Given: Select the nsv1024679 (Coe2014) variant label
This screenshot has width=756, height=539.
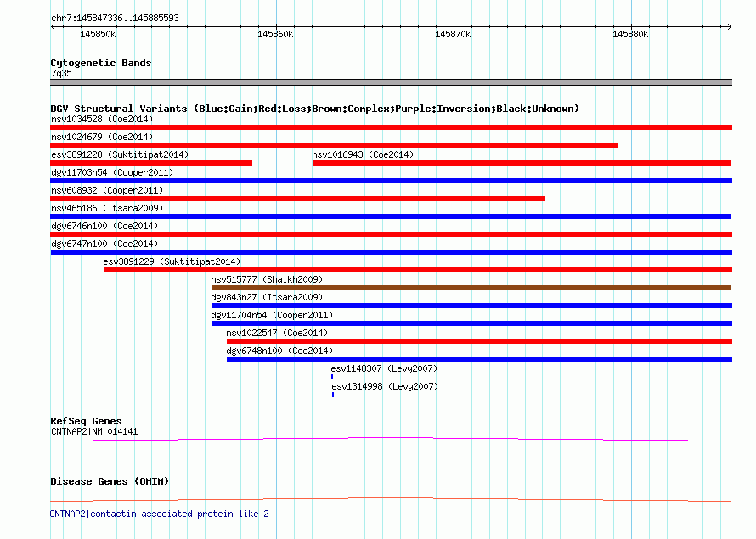Looking at the screenshot, I should click(x=102, y=137).
